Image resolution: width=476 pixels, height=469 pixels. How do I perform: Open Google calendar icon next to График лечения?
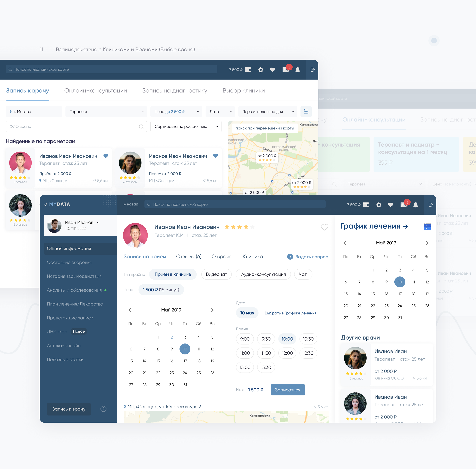pyautogui.click(x=427, y=226)
